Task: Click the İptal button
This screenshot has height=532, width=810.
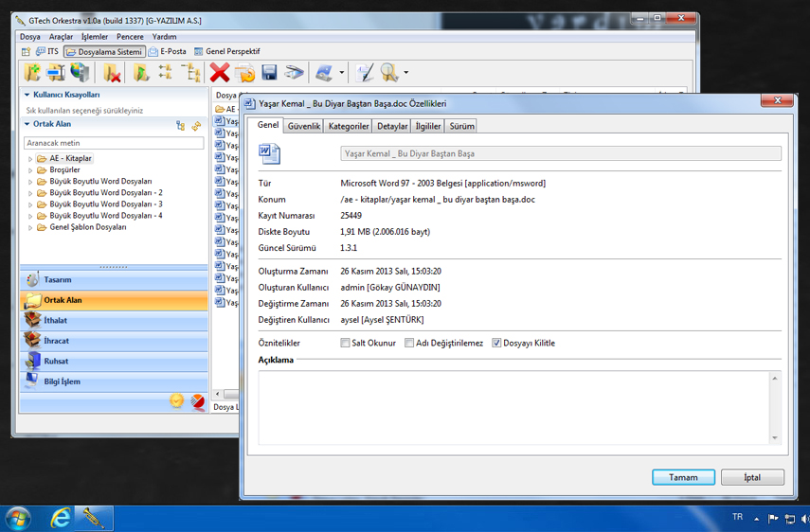Action: [x=751, y=477]
